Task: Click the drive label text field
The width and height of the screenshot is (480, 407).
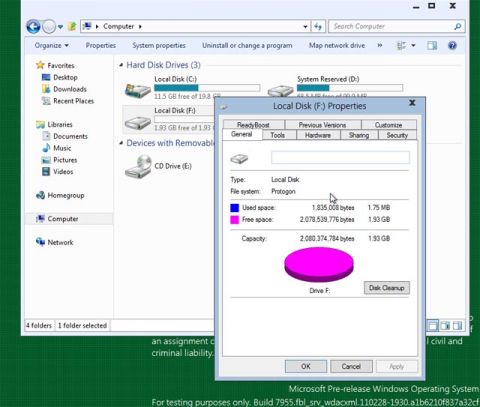Action: point(340,157)
